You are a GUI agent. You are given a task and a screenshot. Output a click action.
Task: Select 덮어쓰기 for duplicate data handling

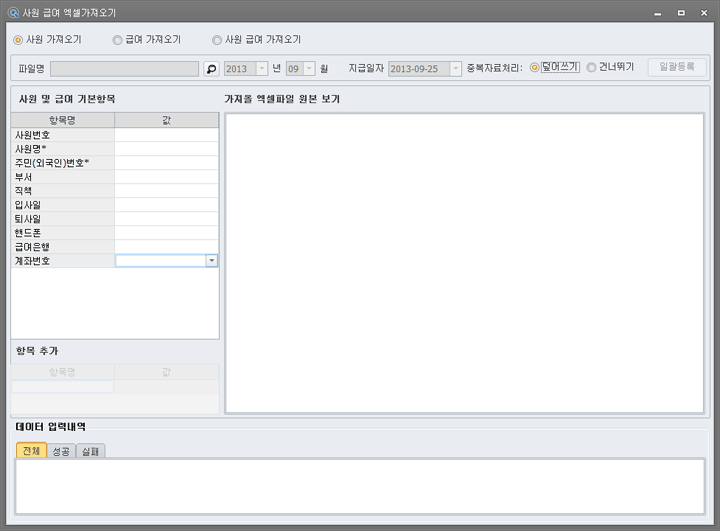pos(535,68)
